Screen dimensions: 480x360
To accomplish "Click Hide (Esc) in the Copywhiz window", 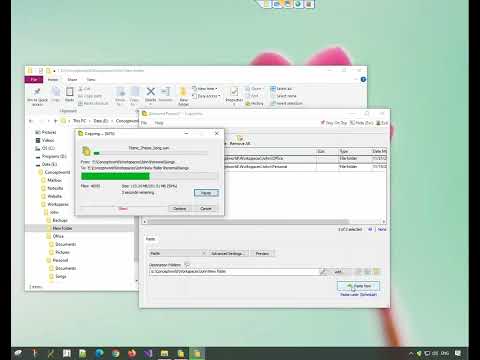I will coord(362,123).
